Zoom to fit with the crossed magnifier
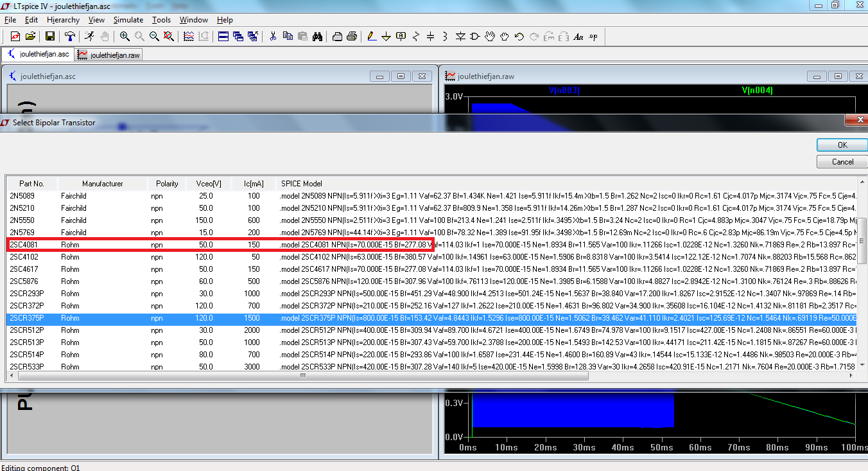 coord(168,36)
